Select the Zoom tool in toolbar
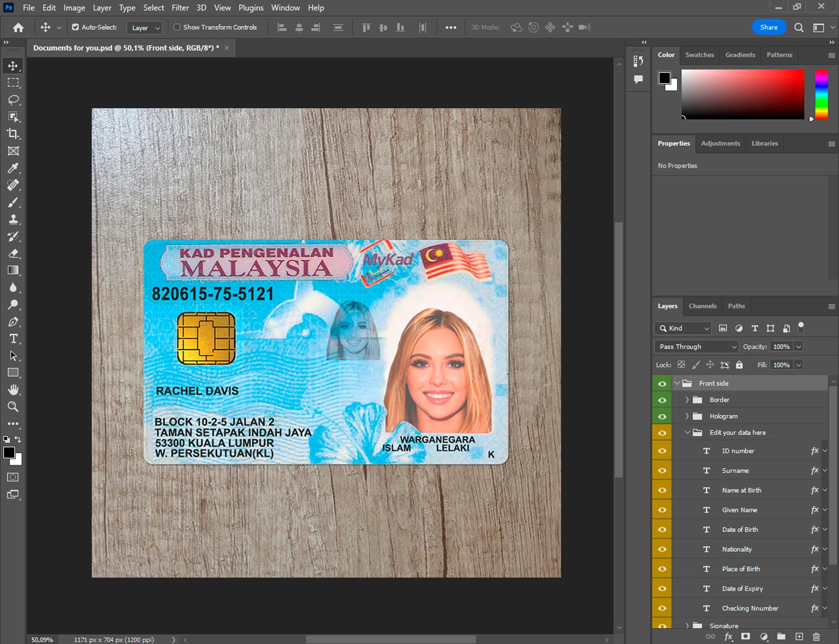This screenshot has width=839, height=644. pos(13,407)
